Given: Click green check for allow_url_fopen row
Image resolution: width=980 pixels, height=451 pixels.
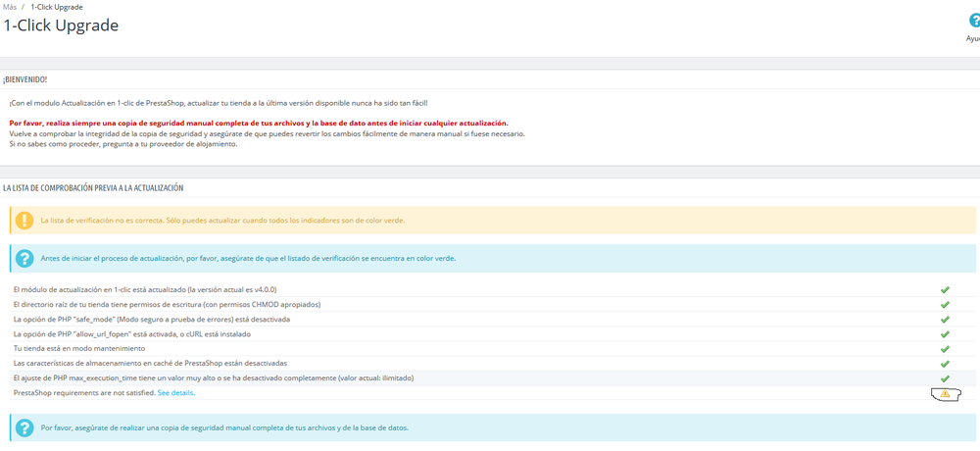Looking at the screenshot, I should tap(945, 334).
